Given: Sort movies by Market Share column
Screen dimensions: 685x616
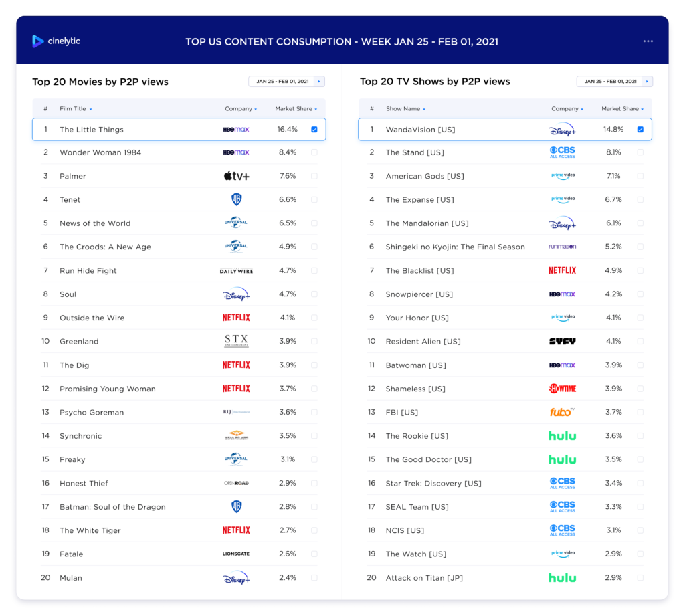Looking at the screenshot, I should (296, 109).
